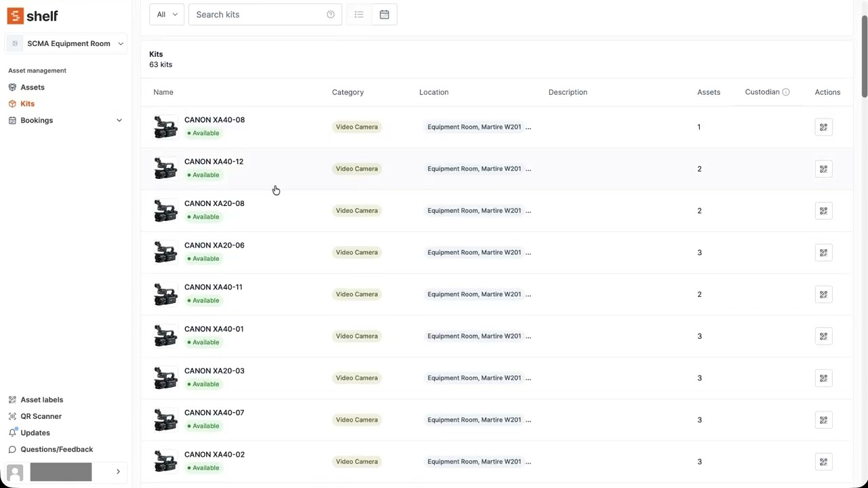868x488 pixels.
Task: Click location tag of CANON XA40-01
Action: click(x=474, y=336)
